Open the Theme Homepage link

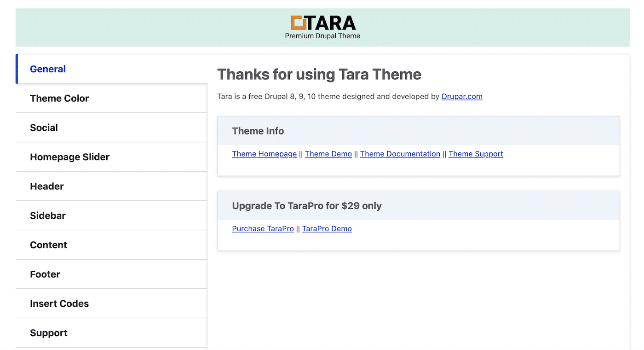coord(264,154)
